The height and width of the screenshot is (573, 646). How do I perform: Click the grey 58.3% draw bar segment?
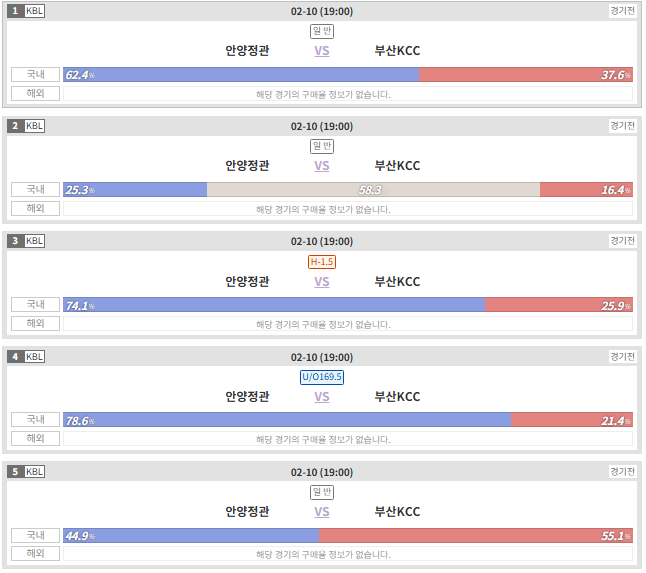pyautogui.click(x=373, y=189)
